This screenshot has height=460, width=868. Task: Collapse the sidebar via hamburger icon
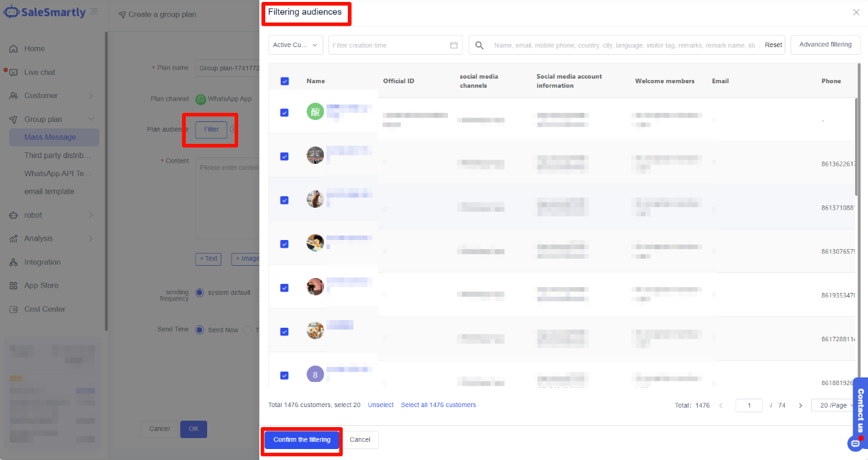click(94, 12)
